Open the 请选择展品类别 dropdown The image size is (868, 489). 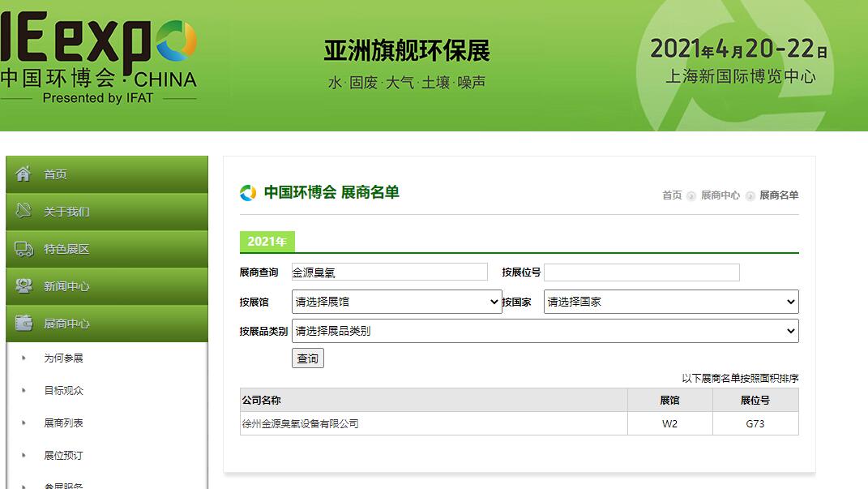point(545,331)
